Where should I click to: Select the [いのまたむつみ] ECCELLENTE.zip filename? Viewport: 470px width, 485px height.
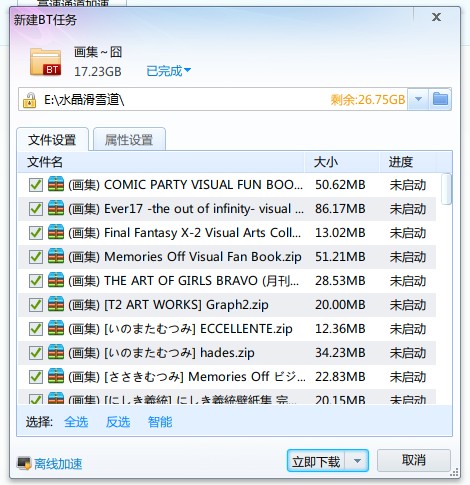coord(180,329)
